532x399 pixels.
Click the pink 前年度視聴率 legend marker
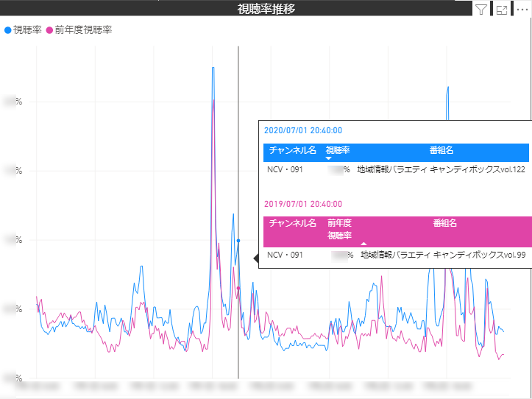pos(49,30)
